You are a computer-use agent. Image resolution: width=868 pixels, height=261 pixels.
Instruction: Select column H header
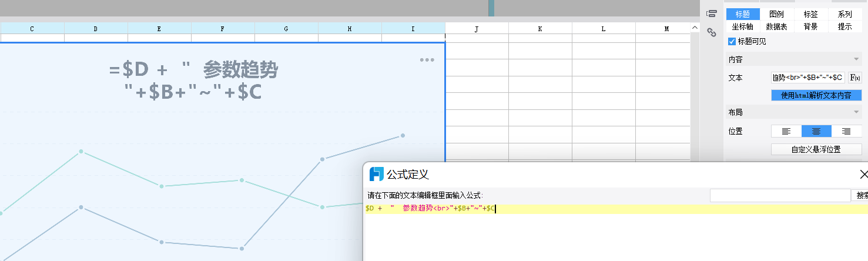[350, 28]
